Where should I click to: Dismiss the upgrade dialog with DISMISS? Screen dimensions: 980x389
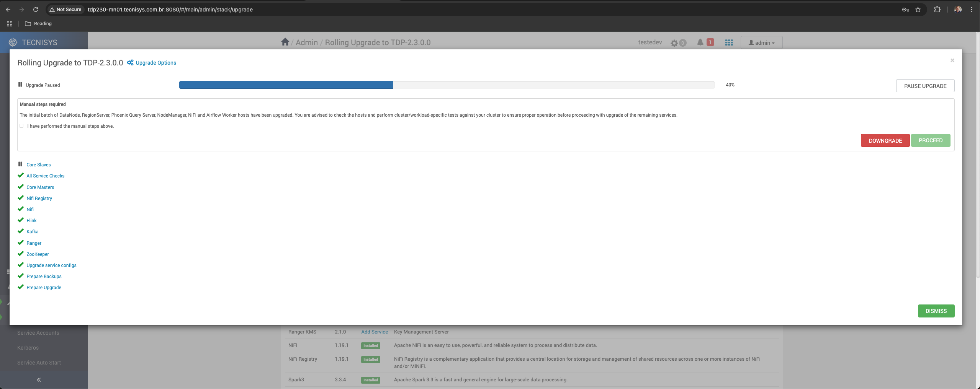pyautogui.click(x=936, y=311)
